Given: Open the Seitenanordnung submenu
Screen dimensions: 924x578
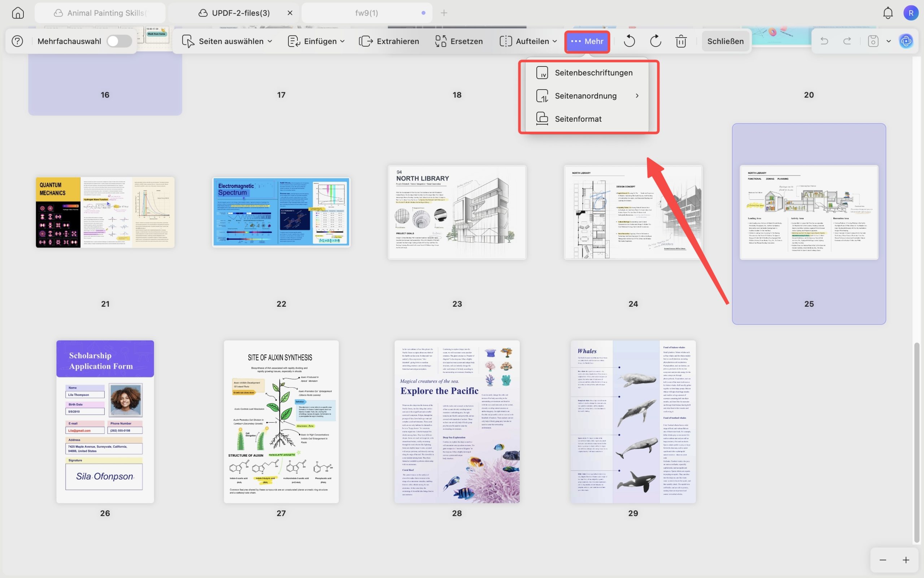Looking at the screenshot, I should [x=587, y=96].
